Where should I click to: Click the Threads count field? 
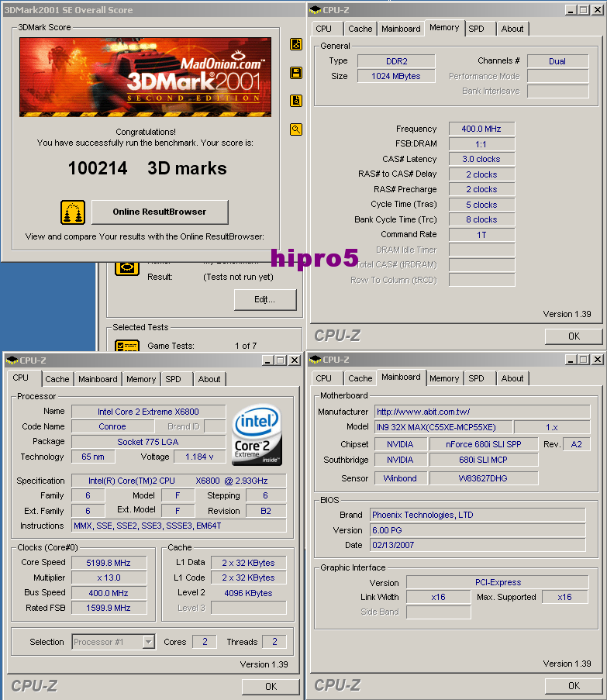[x=274, y=642]
